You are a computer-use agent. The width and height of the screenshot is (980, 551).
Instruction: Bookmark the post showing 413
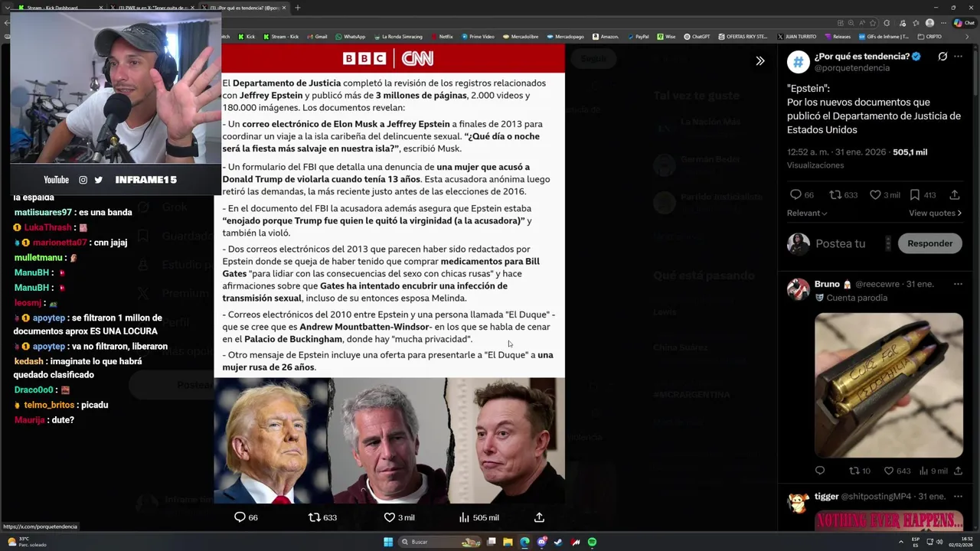click(915, 195)
